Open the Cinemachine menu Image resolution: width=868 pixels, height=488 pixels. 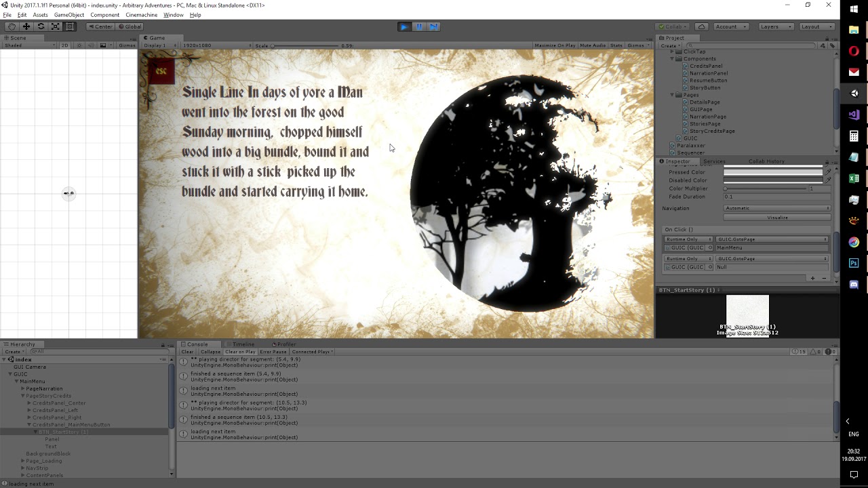(x=142, y=15)
